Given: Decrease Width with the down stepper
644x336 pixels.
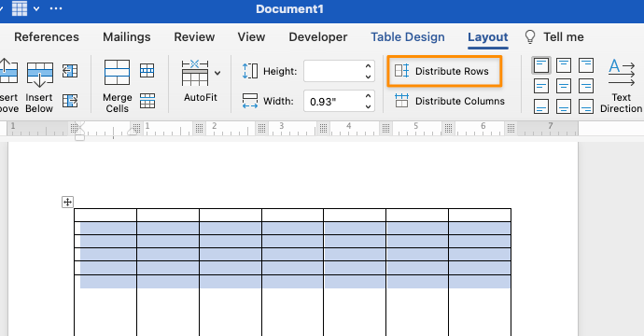Looking at the screenshot, I should pyautogui.click(x=368, y=106).
